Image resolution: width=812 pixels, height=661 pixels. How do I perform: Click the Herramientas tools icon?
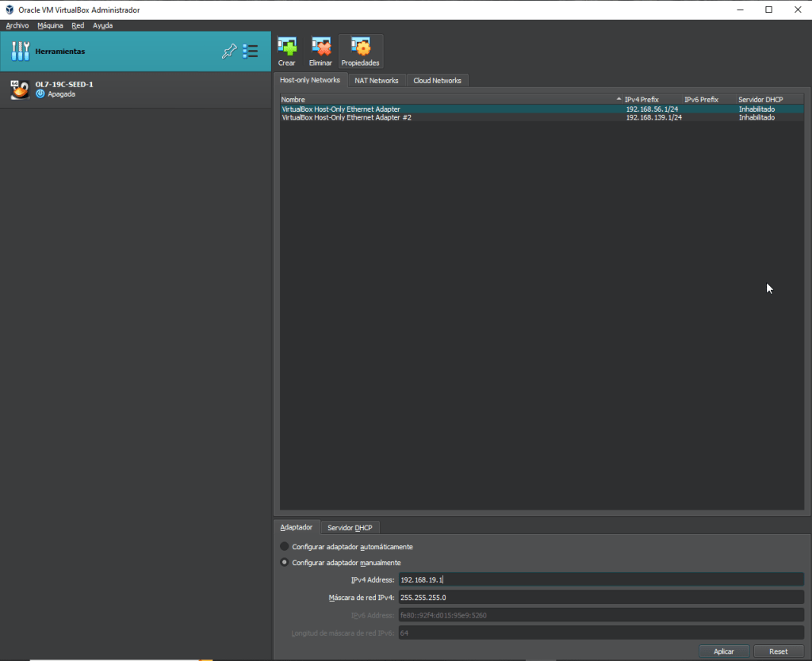click(20, 52)
